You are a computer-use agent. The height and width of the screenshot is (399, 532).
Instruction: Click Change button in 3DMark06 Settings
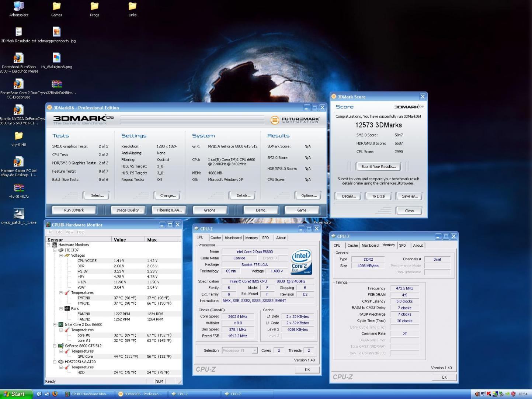click(x=168, y=195)
